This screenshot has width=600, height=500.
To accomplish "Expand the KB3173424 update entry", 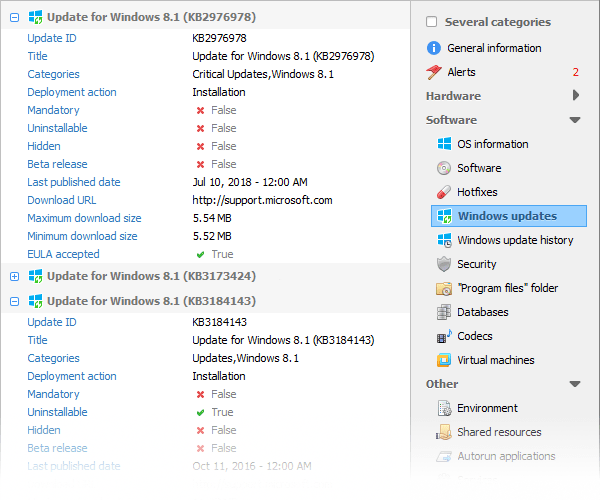I will (14, 276).
